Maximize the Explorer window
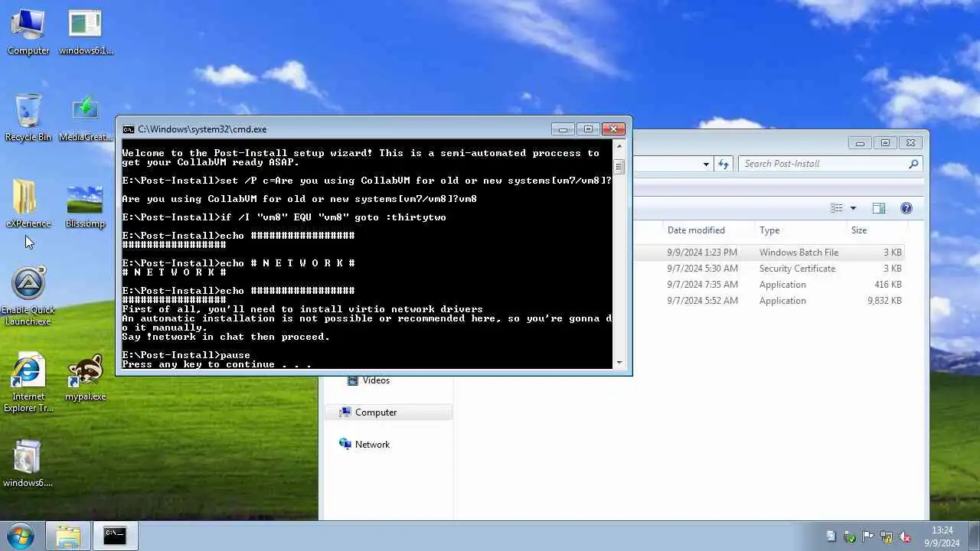980x551 pixels. [x=885, y=143]
